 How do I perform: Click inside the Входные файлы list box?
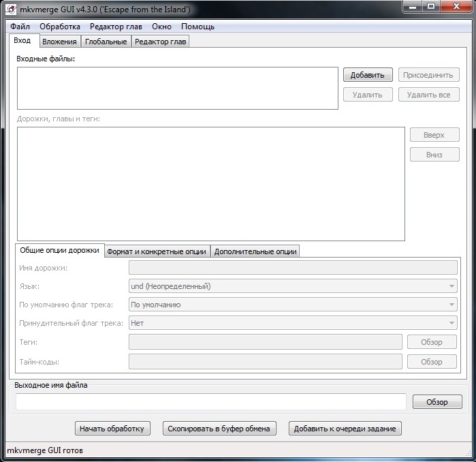pyautogui.click(x=177, y=88)
